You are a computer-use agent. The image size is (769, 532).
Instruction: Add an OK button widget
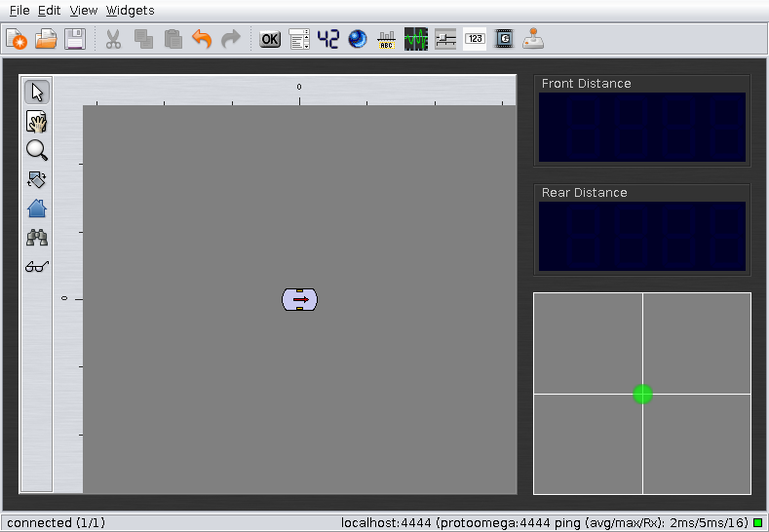click(x=270, y=39)
